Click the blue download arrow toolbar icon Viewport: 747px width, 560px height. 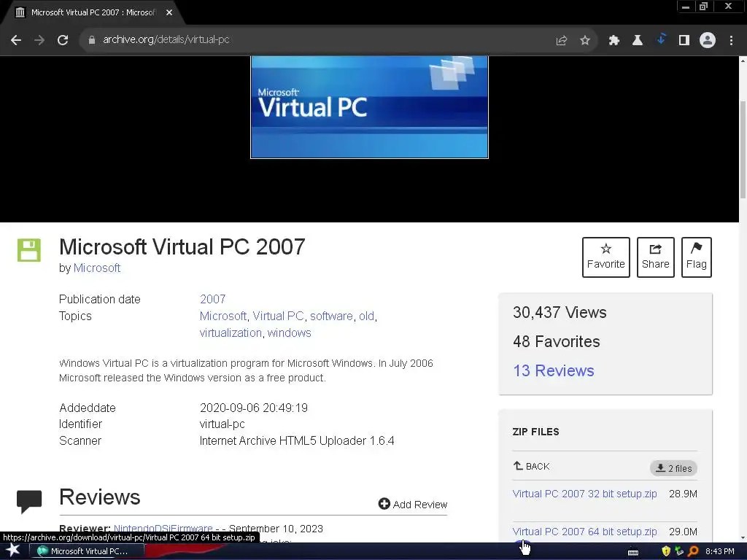[661, 39]
